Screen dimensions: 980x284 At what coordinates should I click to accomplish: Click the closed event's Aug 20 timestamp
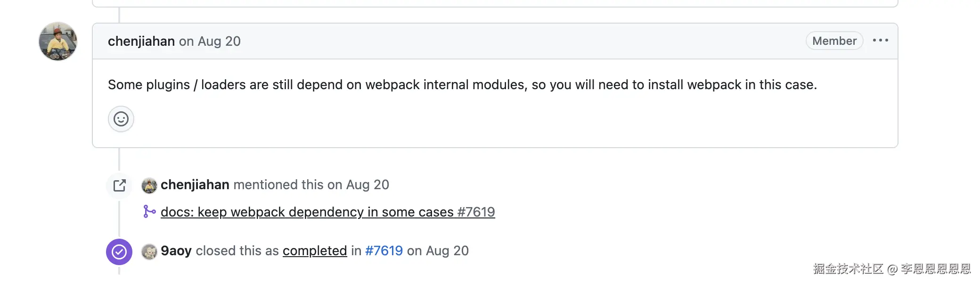pos(447,251)
